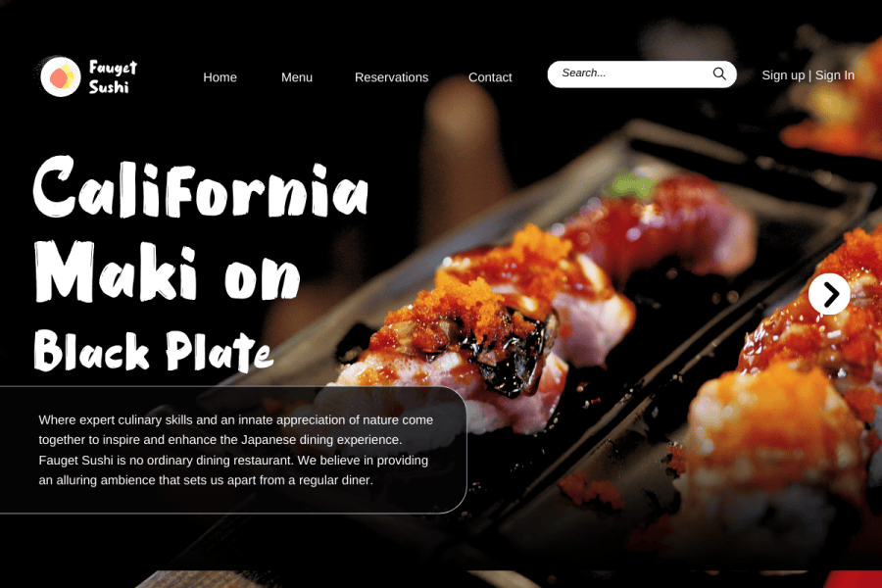The image size is (882, 588).
Task: Click the "Black Plate" heading line
Action: tap(153, 351)
